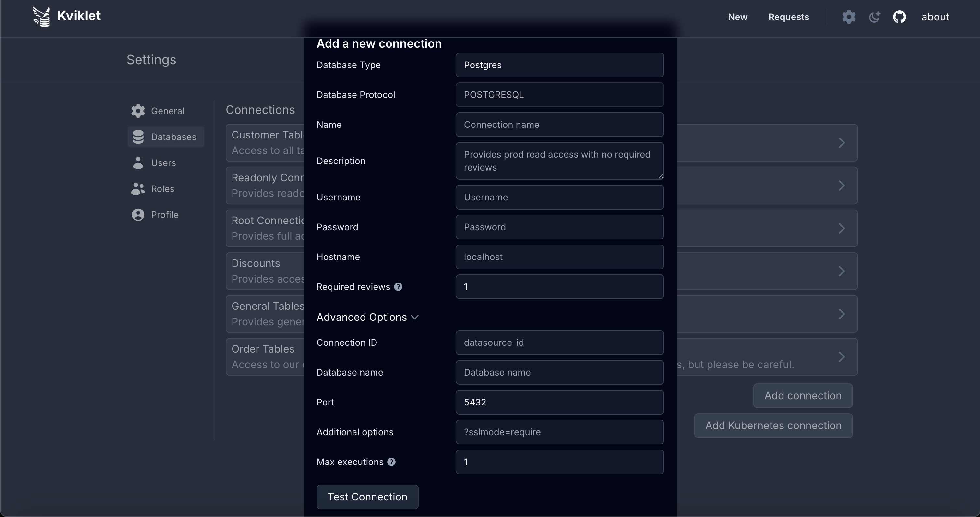Click the Order Tables connection title
Screen dimensions: 980x517
click(x=263, y=349)
